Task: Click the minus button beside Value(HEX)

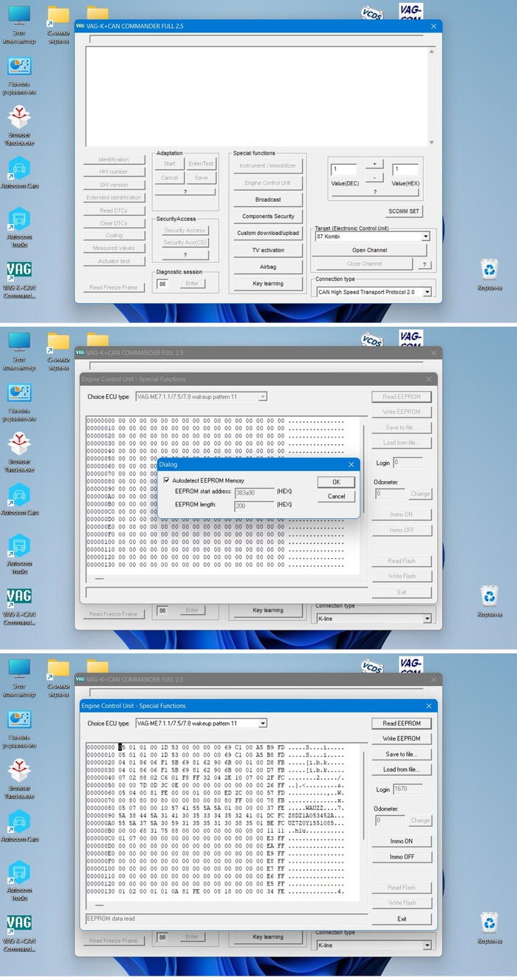Action: coord(374,177)
